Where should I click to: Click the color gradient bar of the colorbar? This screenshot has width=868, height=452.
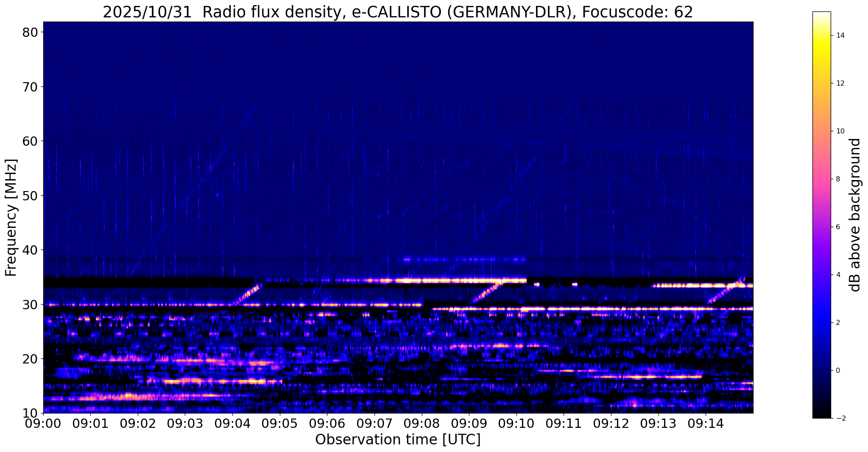pos(821,215)
